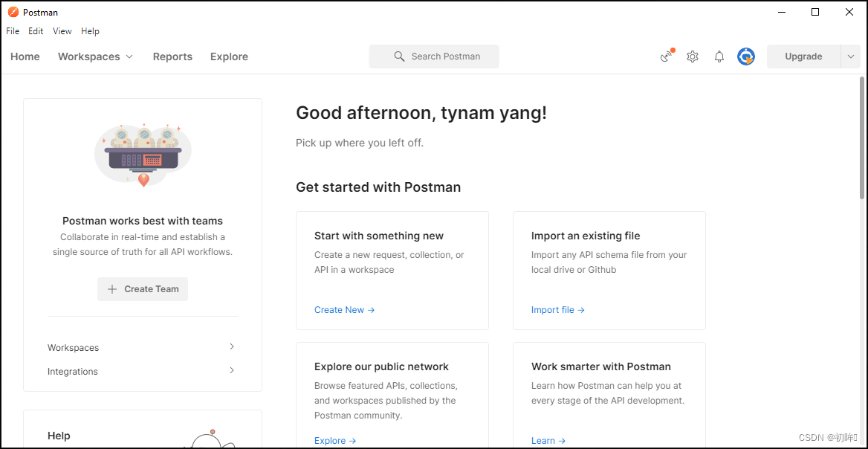The width and height of the screenshot is (868, 449).
Task: Select the Work smarter with Postman card title
Action: 601,366
